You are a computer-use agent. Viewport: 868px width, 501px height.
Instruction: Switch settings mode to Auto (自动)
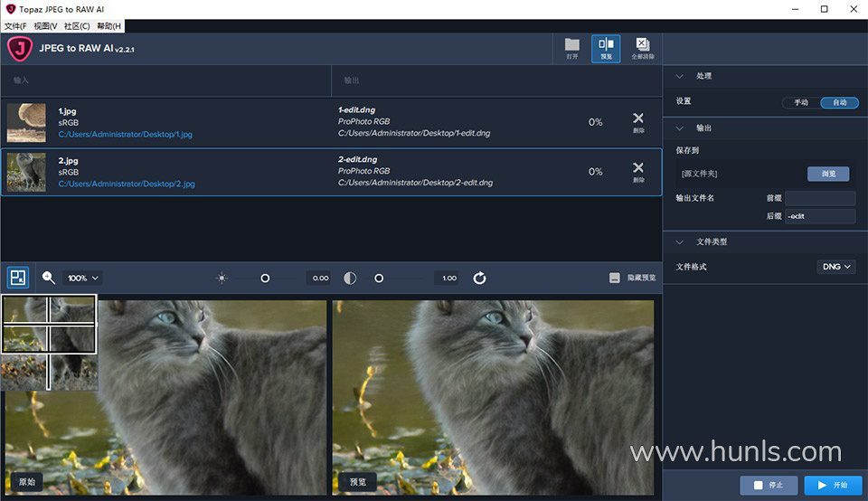tap(840, 102)
